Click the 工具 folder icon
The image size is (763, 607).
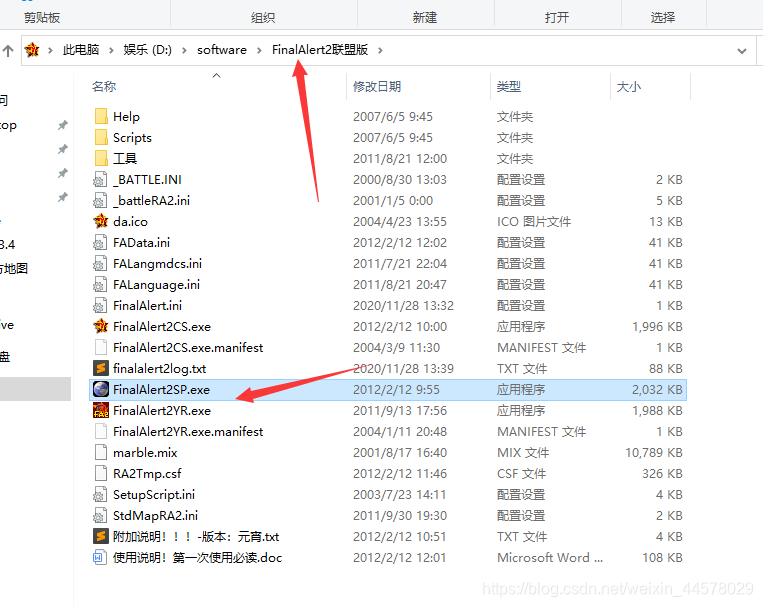pos(101,158)
